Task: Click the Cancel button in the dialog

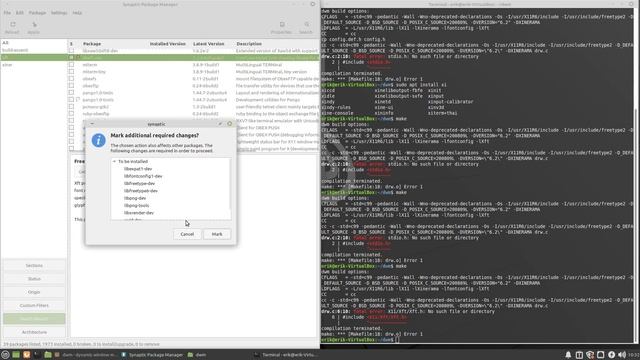Action: [x=187, y=234]
